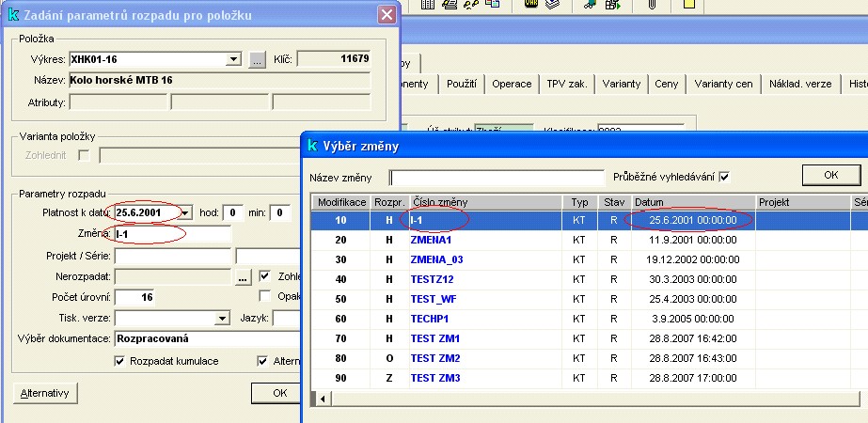Sort by the Číslo změny column header
This screenshot has width=868, height=423.
486,202
